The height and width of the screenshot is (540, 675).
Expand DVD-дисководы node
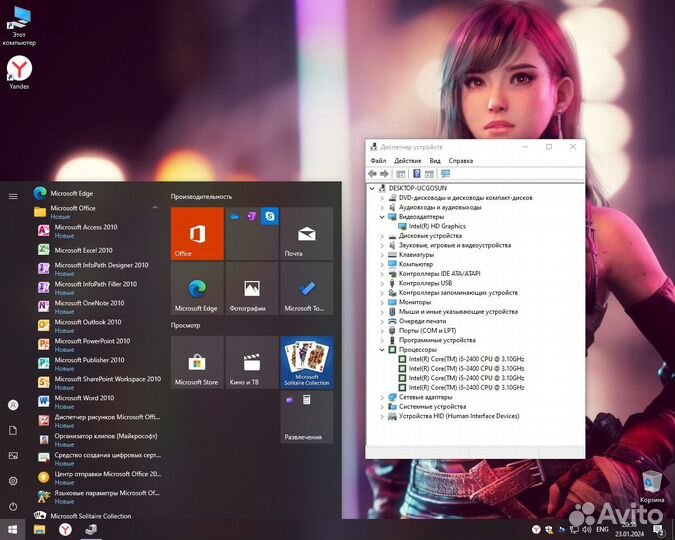[382, 198]
